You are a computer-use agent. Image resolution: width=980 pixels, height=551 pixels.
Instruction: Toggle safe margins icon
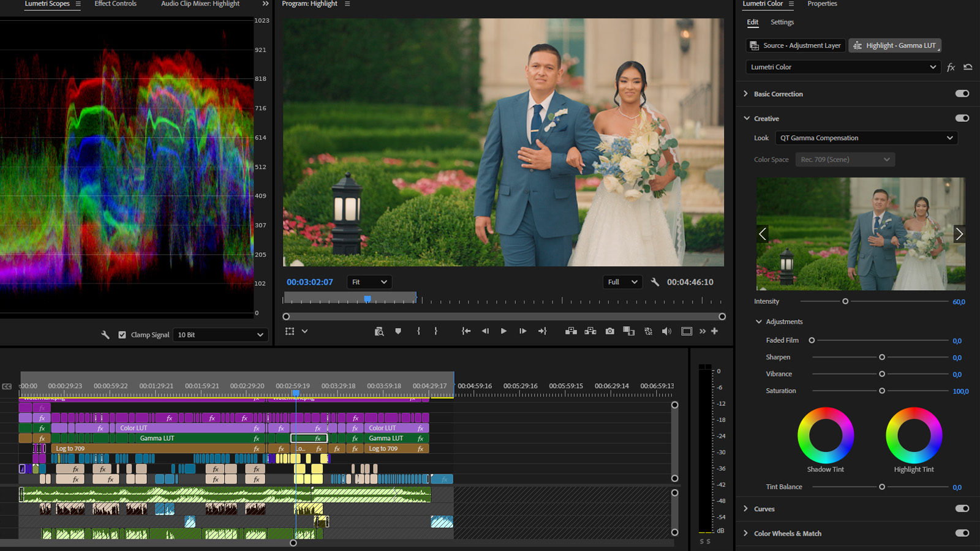click(x=687, y=331)
